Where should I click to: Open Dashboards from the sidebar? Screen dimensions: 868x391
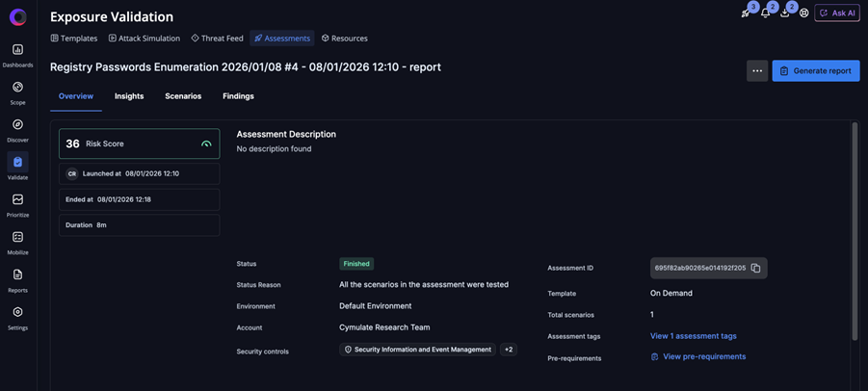pyautogui.click(x=17, y=50)
